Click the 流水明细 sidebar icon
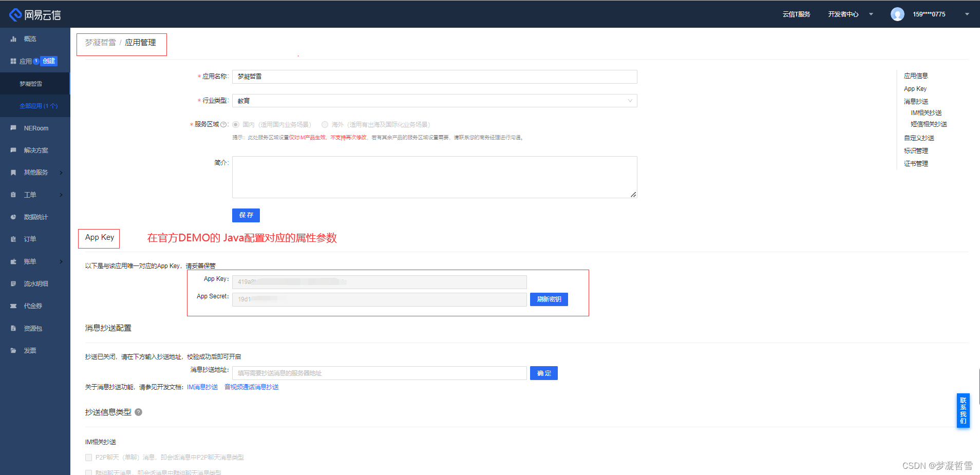The height and width of the screenshot is (475, 980). [x=13, y=283]
